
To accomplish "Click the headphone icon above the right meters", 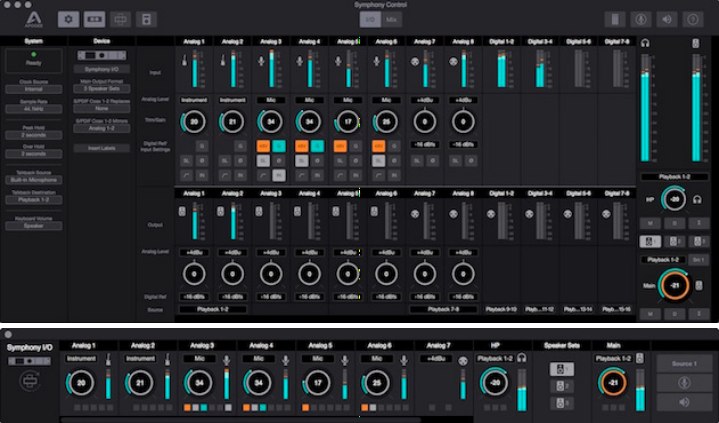I will pos(645,43).
